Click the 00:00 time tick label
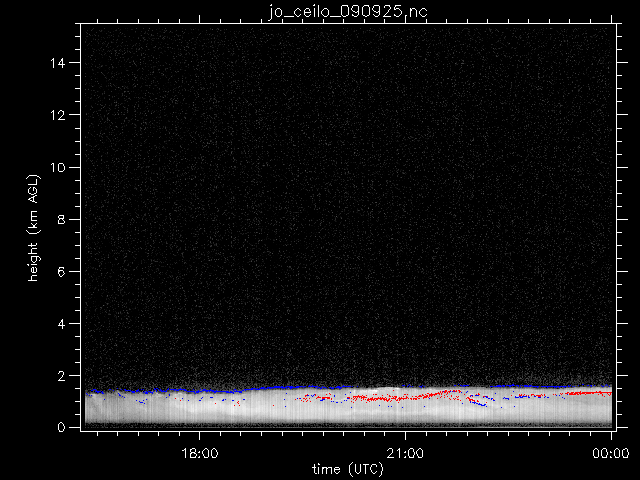This screenshot has height=480, width=640. coord(611,453)
